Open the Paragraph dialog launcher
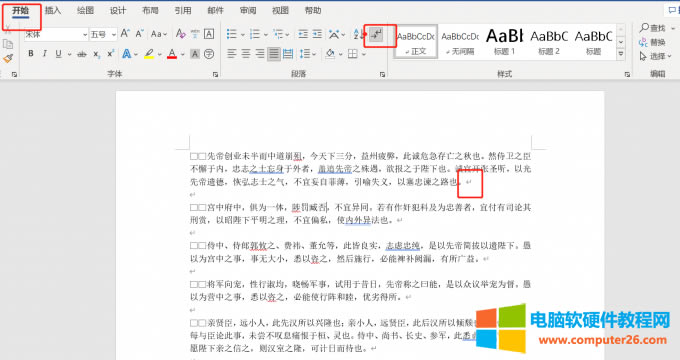Viewport: 680px width, 360px height. tap(382, 75)
